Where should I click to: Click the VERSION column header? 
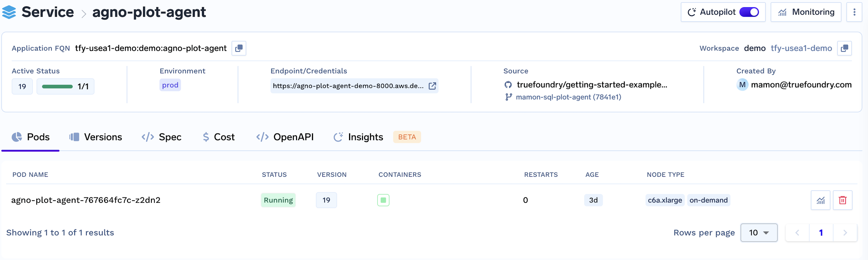pyautogui.click(x=331, y=175)
